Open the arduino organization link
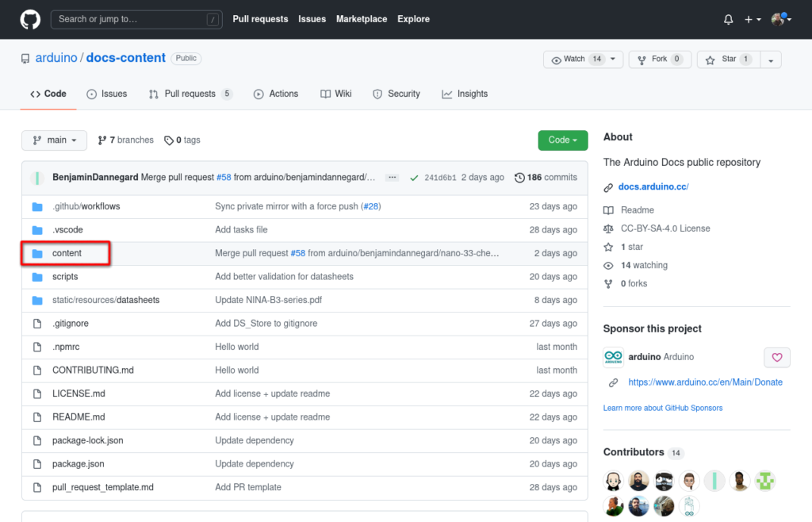The width and height of the screenshot is (812, 522). [x=56, y=58]
